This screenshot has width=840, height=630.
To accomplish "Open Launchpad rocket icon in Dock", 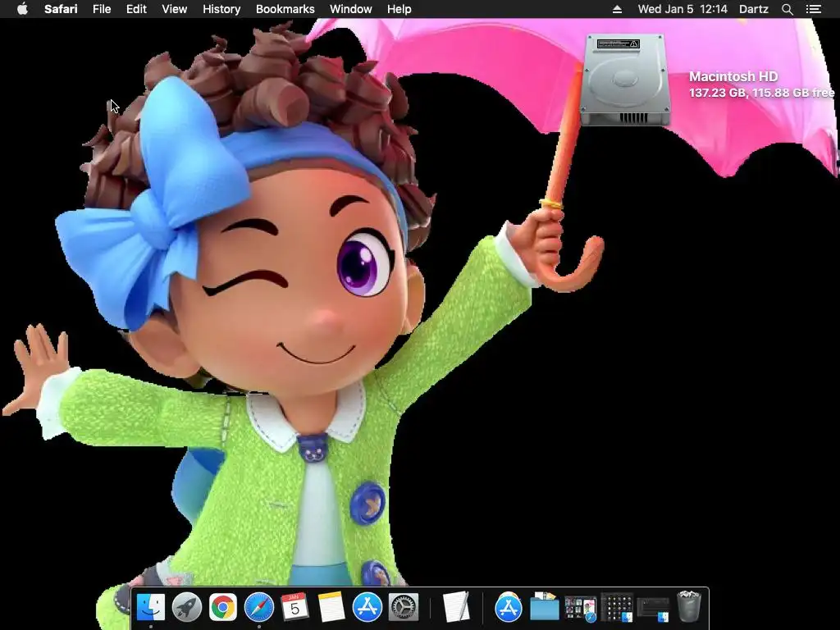I will (186, 608).
